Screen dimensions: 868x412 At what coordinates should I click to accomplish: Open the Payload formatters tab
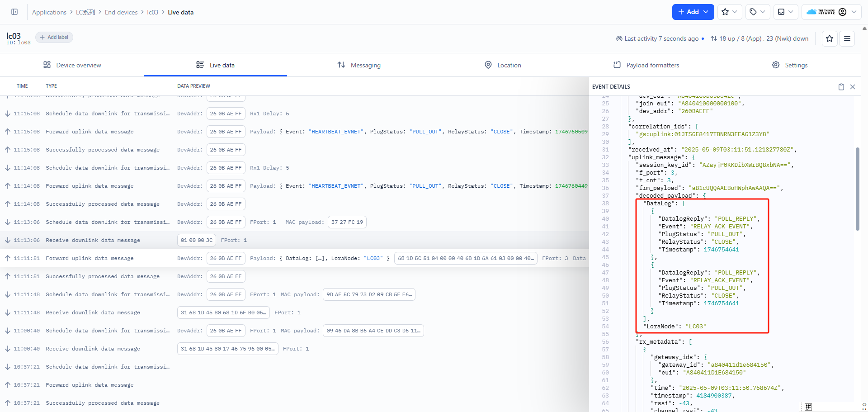pos(646,65)
